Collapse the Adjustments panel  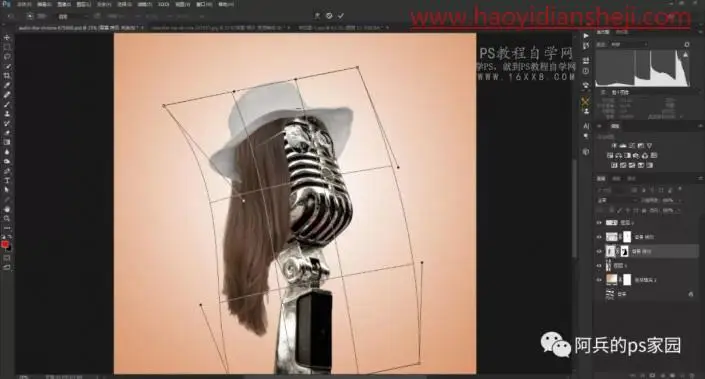[x=599, y=126]
